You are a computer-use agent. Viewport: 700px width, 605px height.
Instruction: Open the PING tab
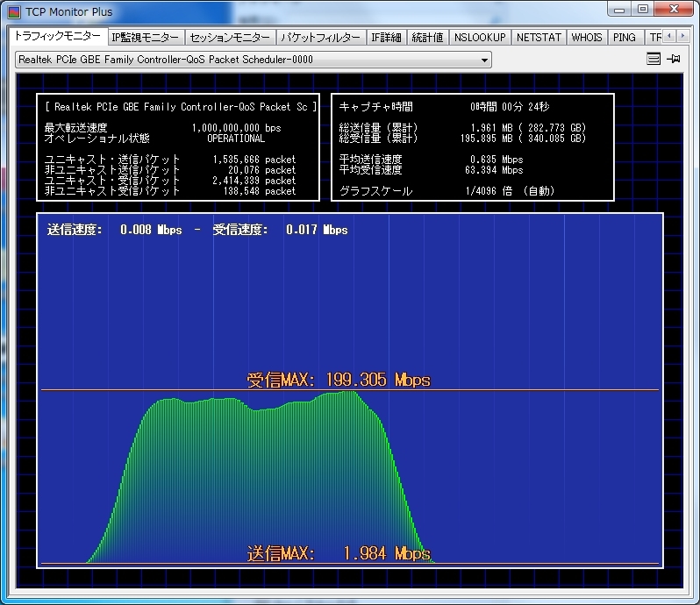coord(625,38)
